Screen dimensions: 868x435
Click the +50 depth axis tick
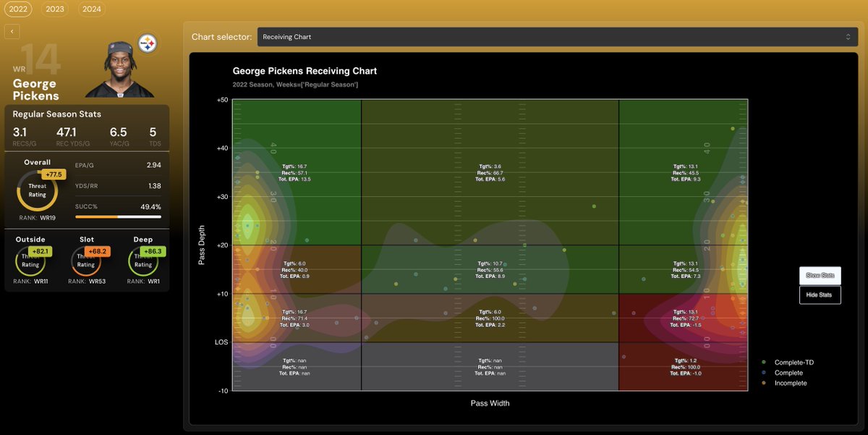click(x=222, y=99)
